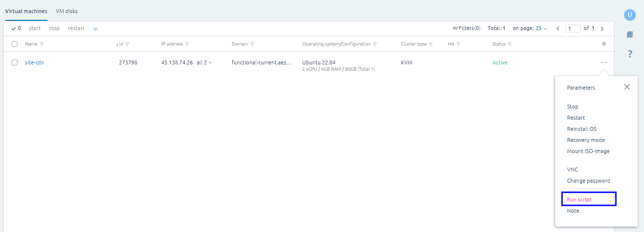
Task: Open the documentation book icon
Action: click(x=629, y=34)
